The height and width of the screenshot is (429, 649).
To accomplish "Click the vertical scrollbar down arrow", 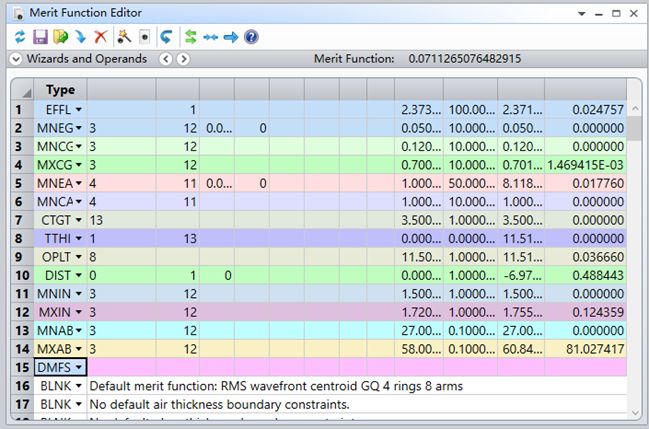I will click(x=634, y=420).
